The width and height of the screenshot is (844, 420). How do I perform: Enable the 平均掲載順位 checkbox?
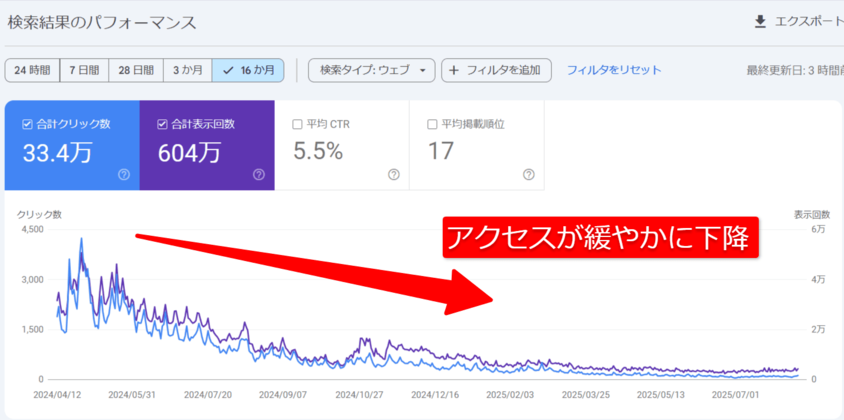coord(432,125)
